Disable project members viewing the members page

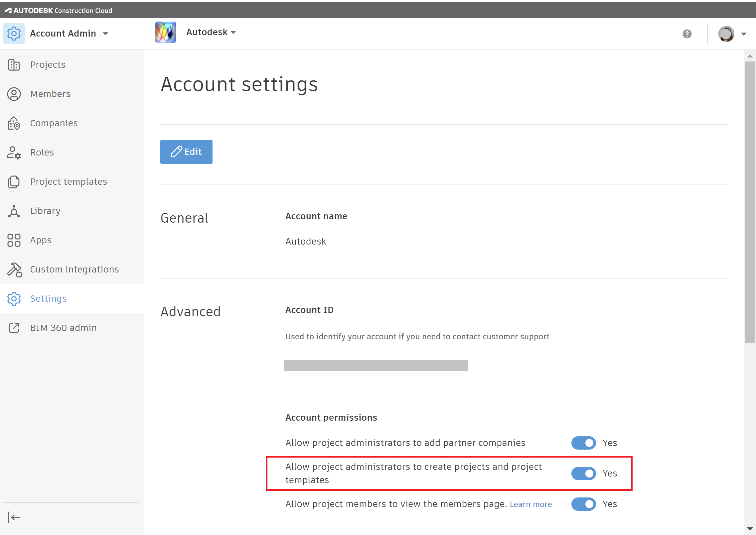pos(583,504)
